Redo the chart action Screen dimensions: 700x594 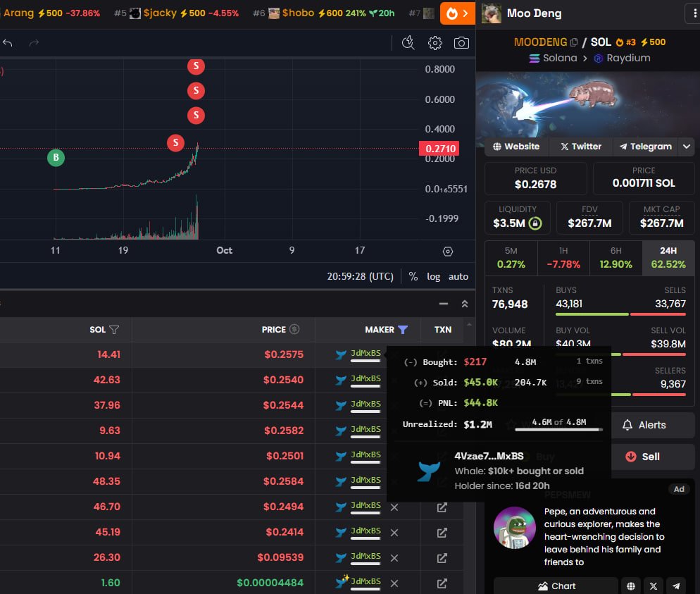(34, 43)
